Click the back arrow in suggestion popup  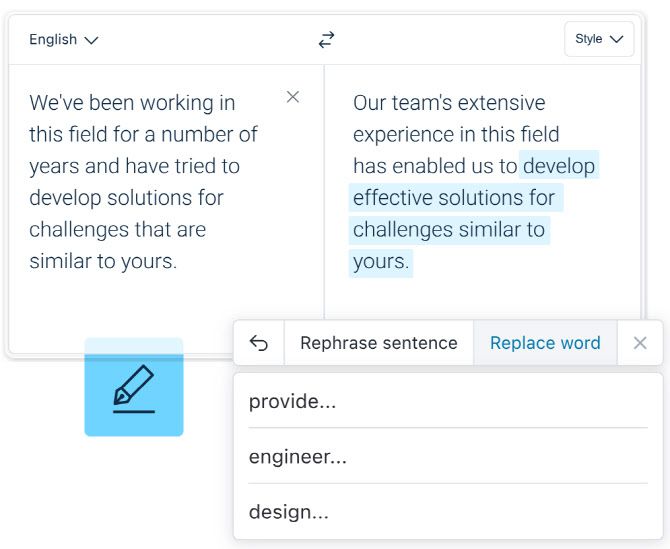point(259,343)
